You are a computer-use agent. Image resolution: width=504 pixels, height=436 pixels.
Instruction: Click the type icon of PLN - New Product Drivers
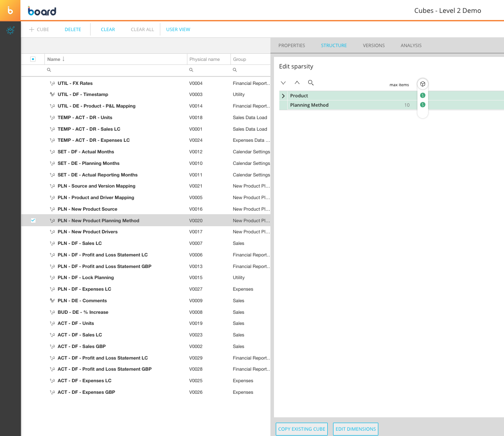tap(52, 232)
